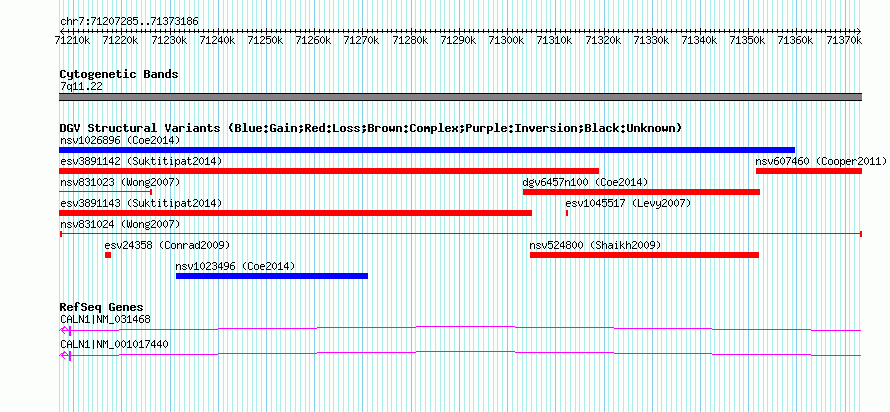
Task: Click the thin nsv831023 variant line
Action: 105,192
